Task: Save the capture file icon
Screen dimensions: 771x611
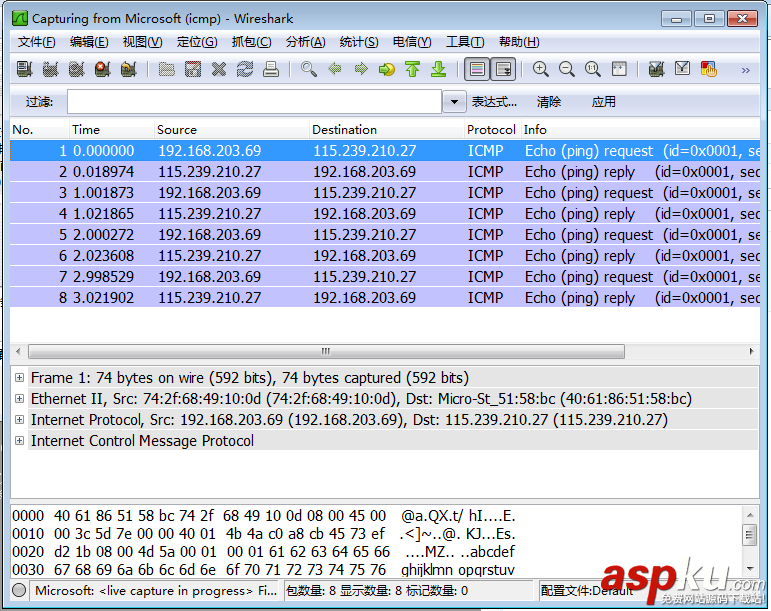Action: (x=193, y=69)
